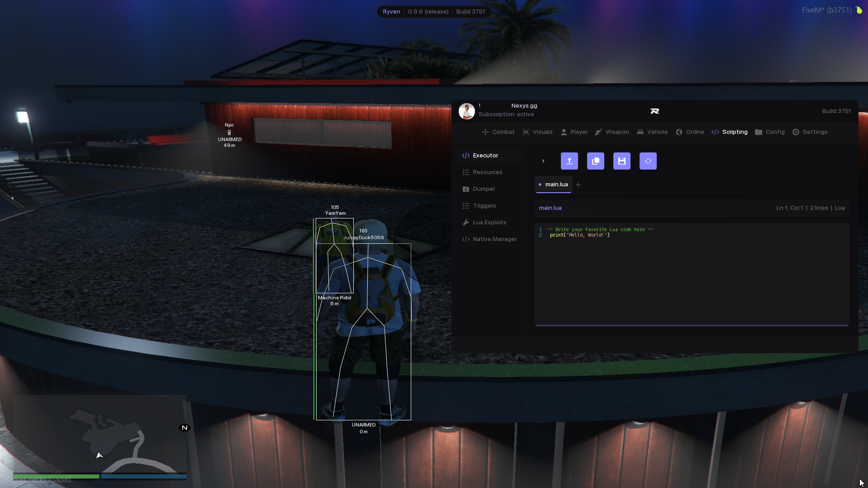Screen dimensions: 868x488
Task: Click the North compass marker on minimap
Action: point(185,428)
